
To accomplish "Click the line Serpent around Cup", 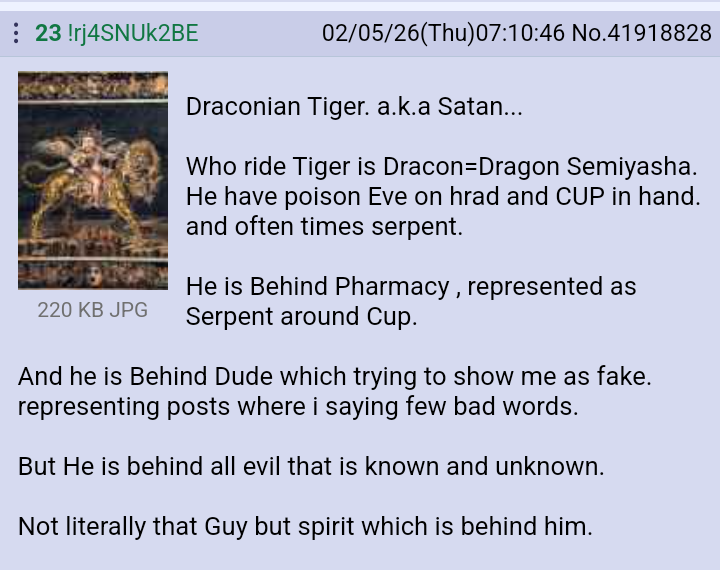I will (x=302, y=316).
